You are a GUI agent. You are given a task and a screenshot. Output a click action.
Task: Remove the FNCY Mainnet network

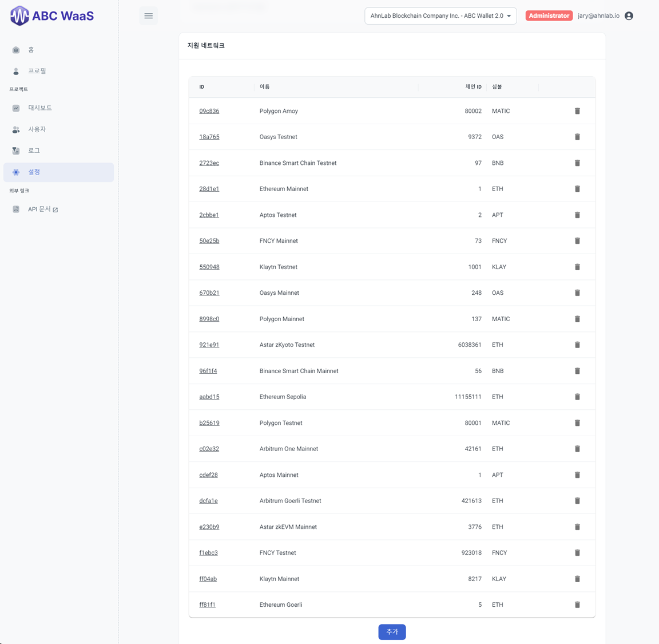tap(577, 240)
